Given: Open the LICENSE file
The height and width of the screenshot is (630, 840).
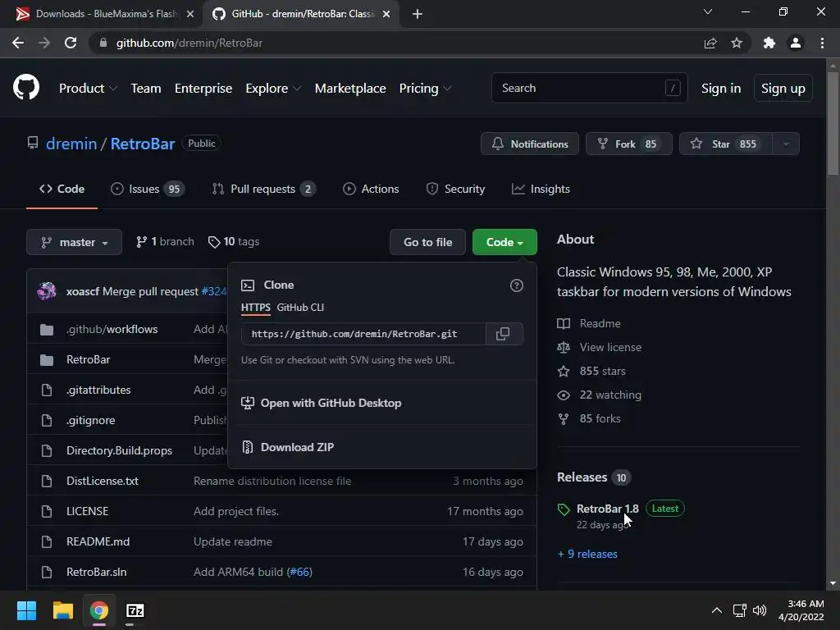Looking at the screenshot, I should [x=87, y=511].
